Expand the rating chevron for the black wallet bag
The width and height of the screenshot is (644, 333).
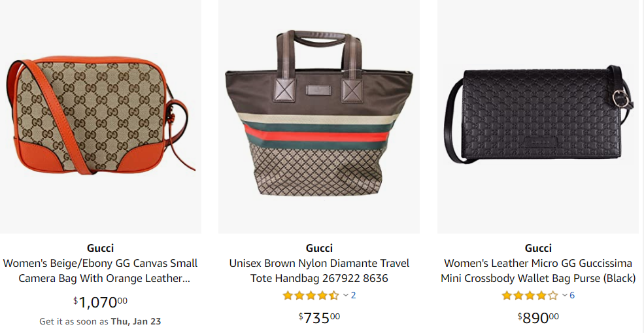click(565, 296)
